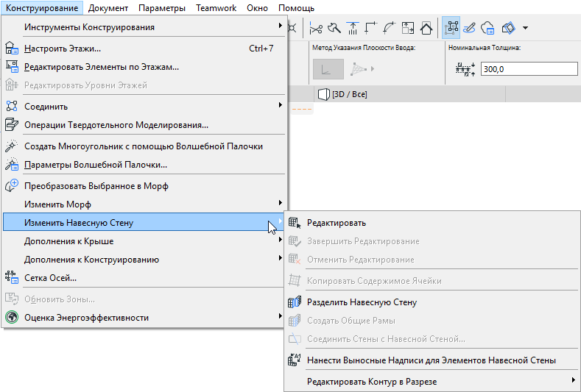581x392 pixels.
Task: Open the Сетка Осей grid dialog
Action: [x=144, y=278]
